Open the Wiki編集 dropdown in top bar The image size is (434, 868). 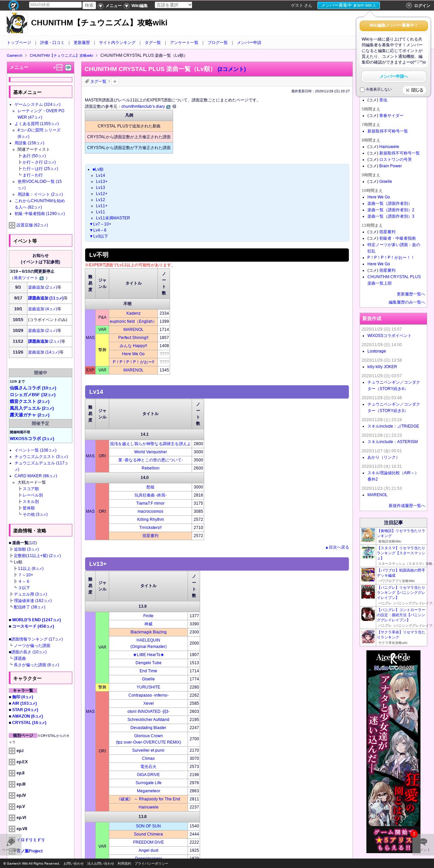click(x=136, y=6)
